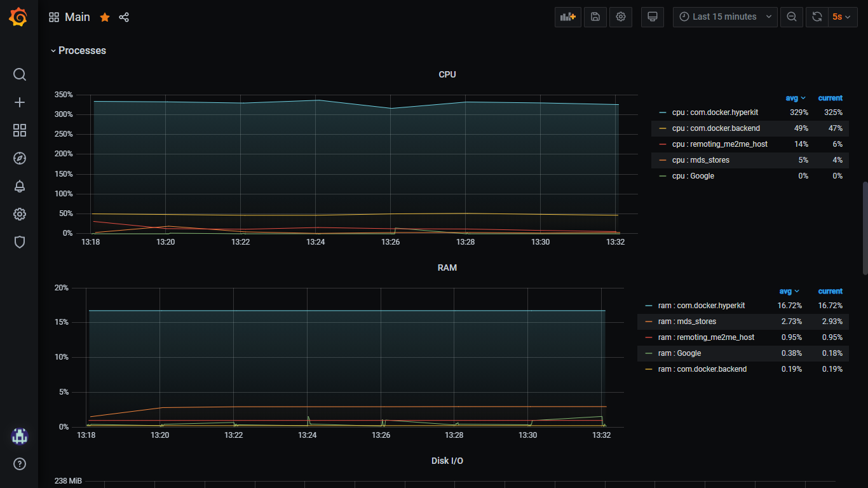Click the 350% label on CPU y-axis

[64, 95]
